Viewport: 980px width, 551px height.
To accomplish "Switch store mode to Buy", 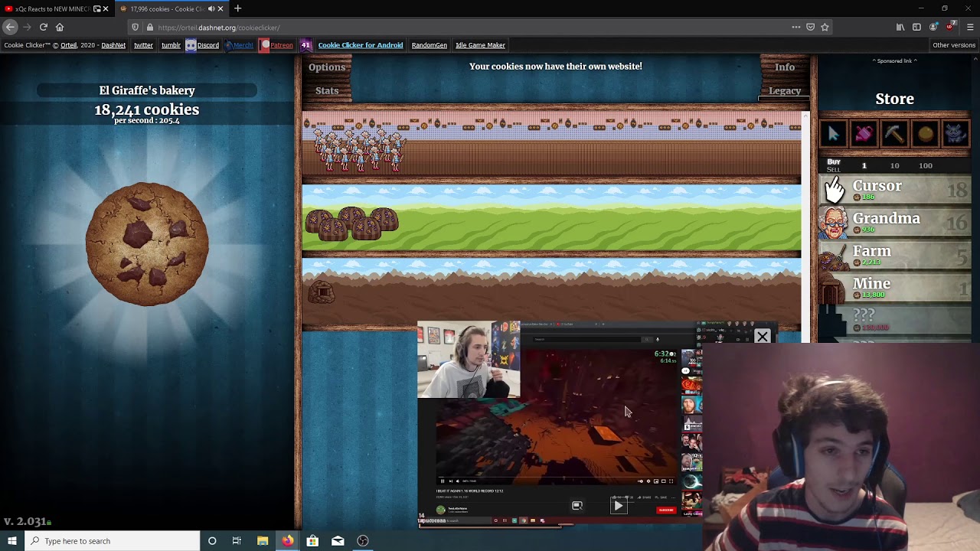I will (834, 161).
